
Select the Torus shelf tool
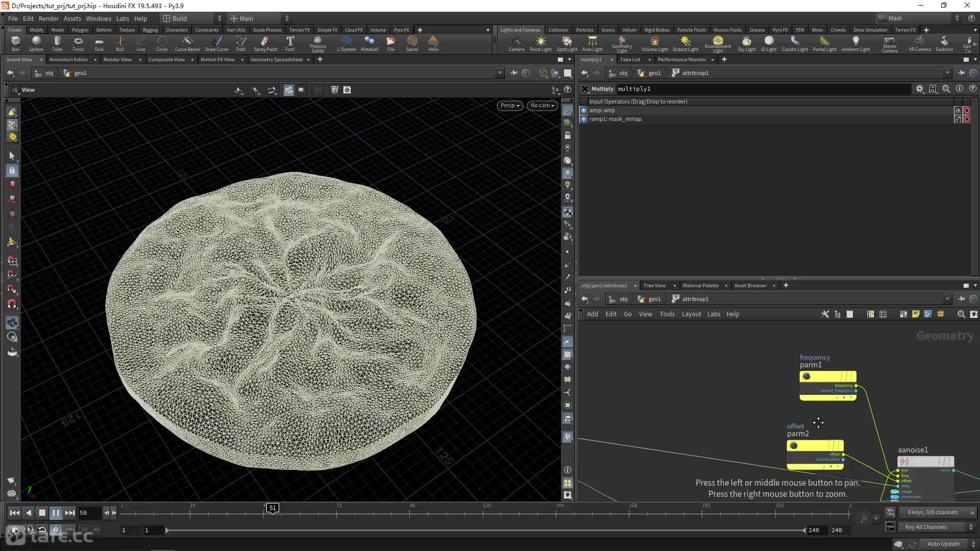(x=78, y=43)
